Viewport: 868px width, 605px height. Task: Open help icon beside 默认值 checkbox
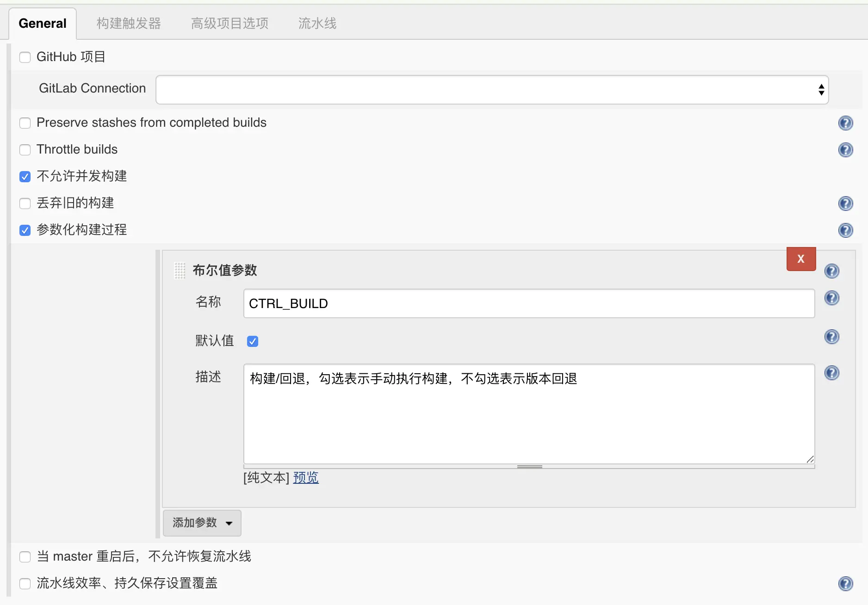831,337
